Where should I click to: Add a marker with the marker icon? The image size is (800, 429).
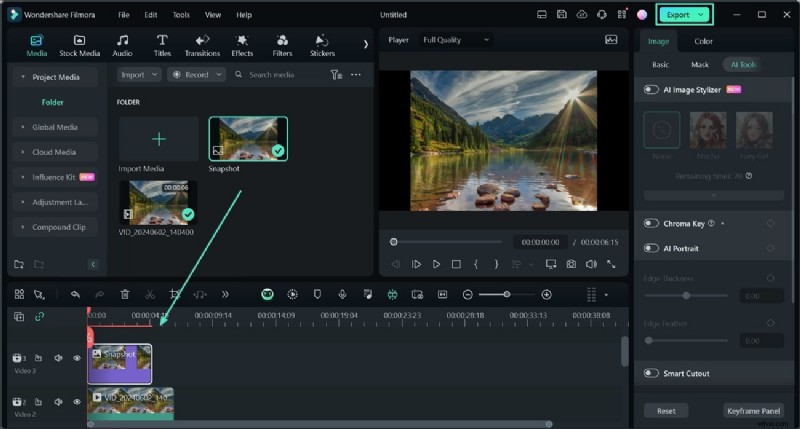pos(317,294)
